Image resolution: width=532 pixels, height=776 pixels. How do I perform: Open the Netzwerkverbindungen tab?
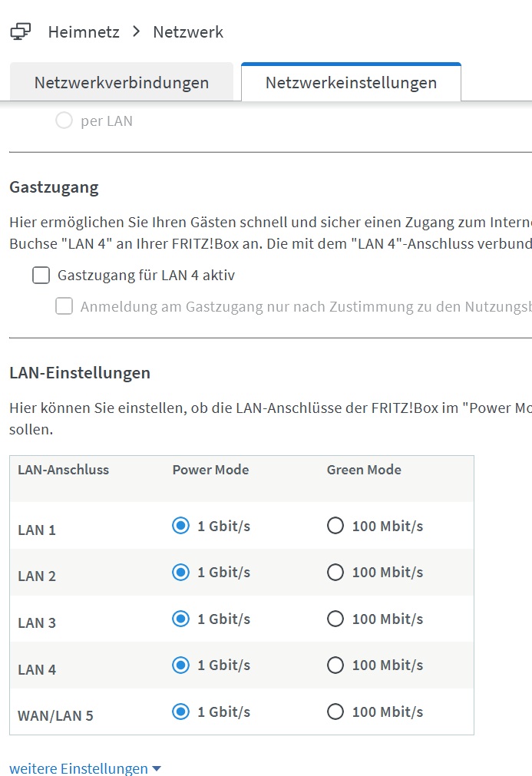coord(121,83)
